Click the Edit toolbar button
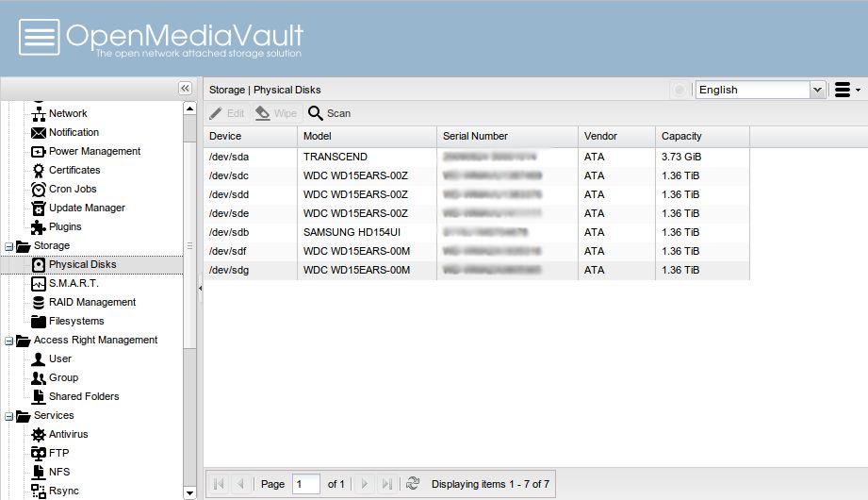The height and width of the screenshot is (500, 868). pyautogui.click(x=227, y=113)
